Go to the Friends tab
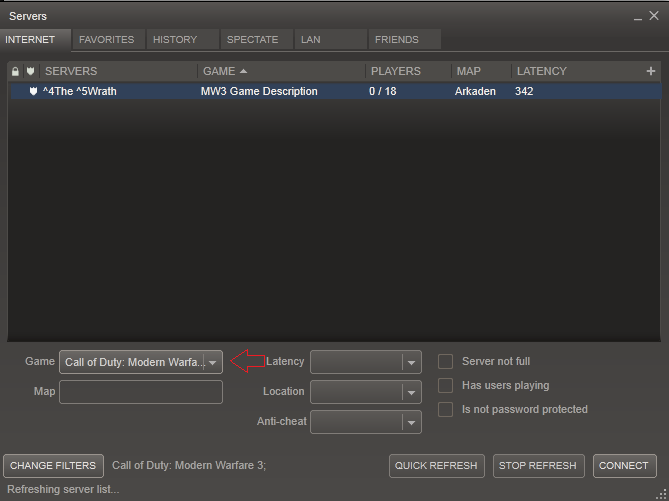This screenshot has width=669, height=501. (x=397, y=40)
